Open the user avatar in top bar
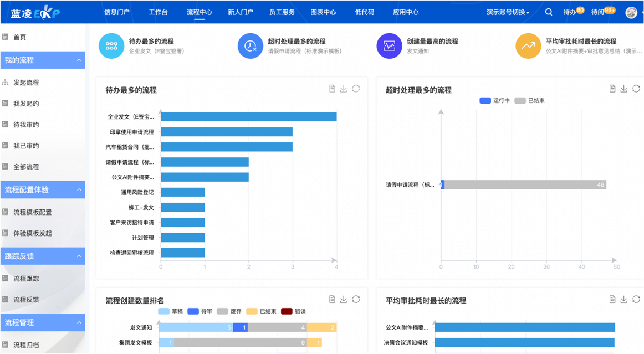 [631, 12]
